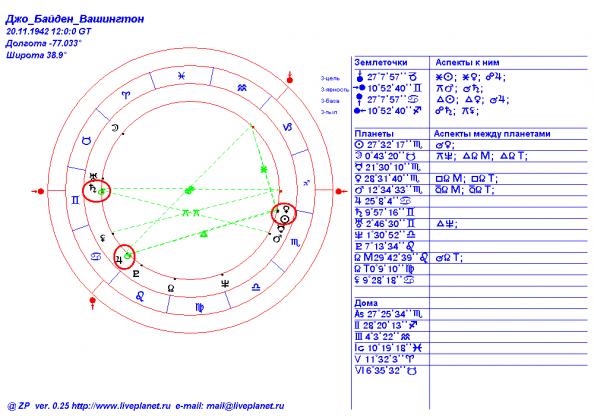Click the Планеты section header
Screen dimensions: 594x416
tap(374, 134)
